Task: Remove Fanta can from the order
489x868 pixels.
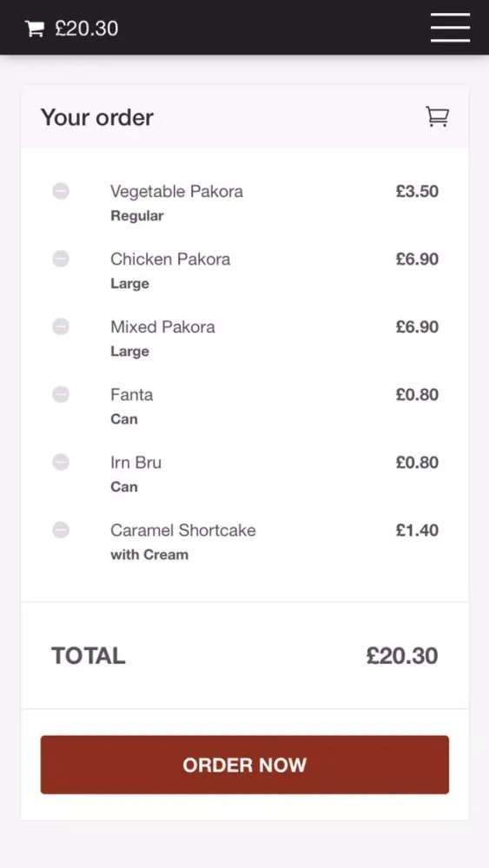Action: coord(61,395)
